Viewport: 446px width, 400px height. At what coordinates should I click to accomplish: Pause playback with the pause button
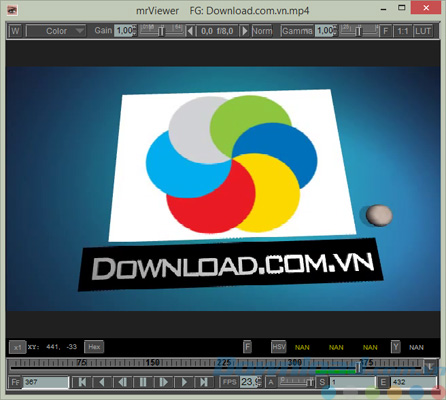point(143,382)
